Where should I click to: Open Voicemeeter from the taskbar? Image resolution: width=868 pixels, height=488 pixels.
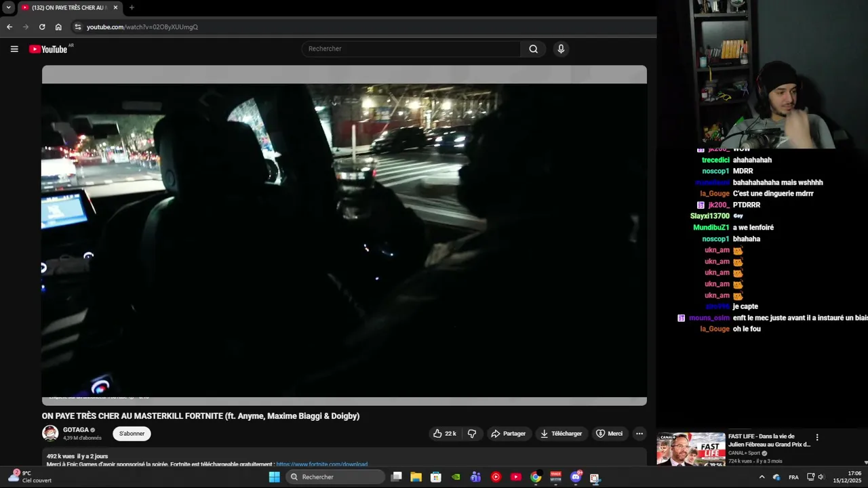(x=555, y=477)
